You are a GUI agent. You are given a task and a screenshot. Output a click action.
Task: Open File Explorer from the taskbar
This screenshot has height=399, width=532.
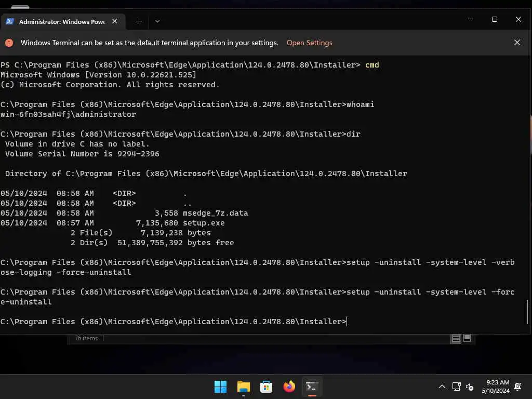tap(244, 387)
